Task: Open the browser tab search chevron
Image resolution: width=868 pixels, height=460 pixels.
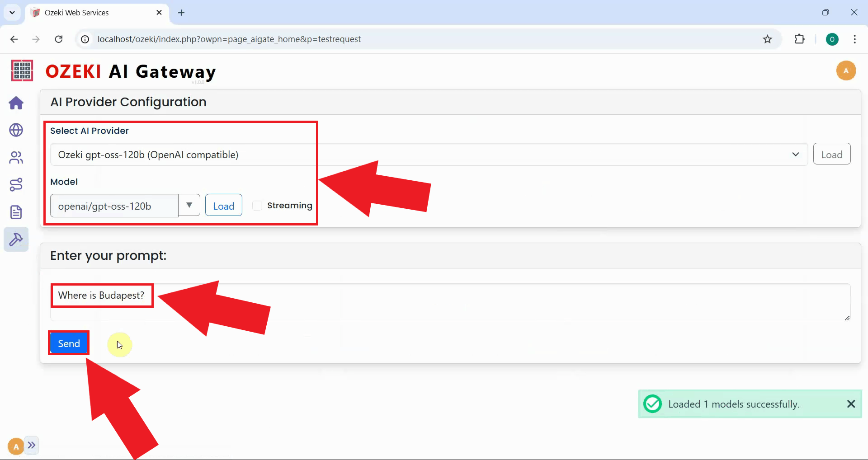Action: pyautogui.click(x=12, y=12)
